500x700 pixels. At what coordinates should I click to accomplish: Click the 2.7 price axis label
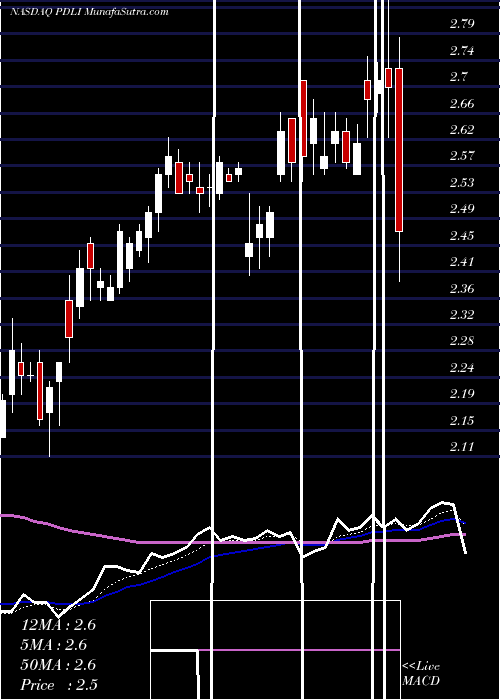[x=458, y=77]
